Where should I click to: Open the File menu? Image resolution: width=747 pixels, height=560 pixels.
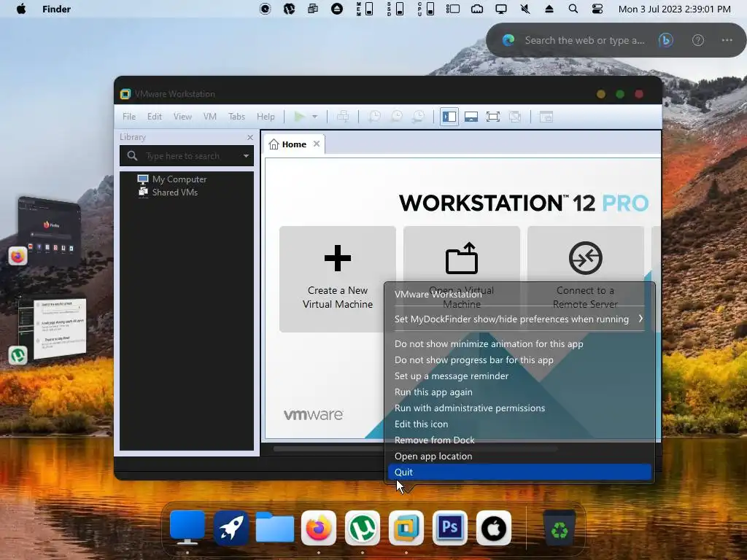click(x=129, y=117)
